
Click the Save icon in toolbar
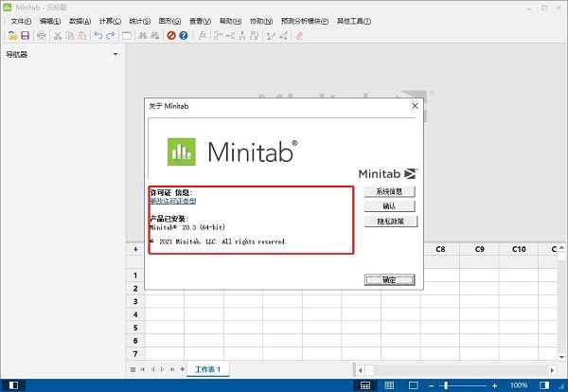[25, 35]
